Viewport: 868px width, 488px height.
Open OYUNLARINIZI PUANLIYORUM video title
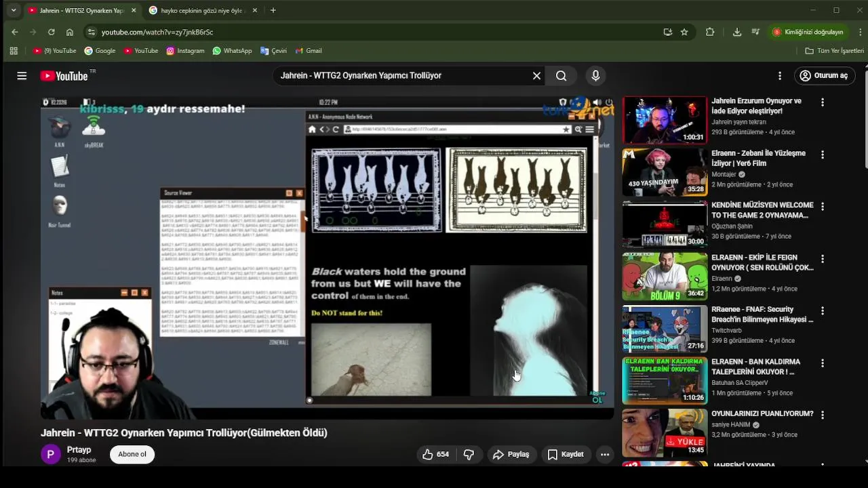[x=762, y=413]
